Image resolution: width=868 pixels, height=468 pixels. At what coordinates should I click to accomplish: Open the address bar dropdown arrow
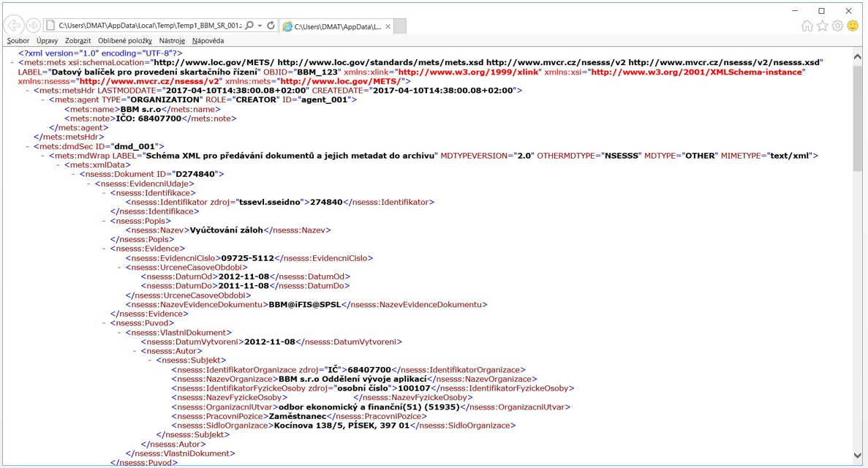click(x=260, y=26)
